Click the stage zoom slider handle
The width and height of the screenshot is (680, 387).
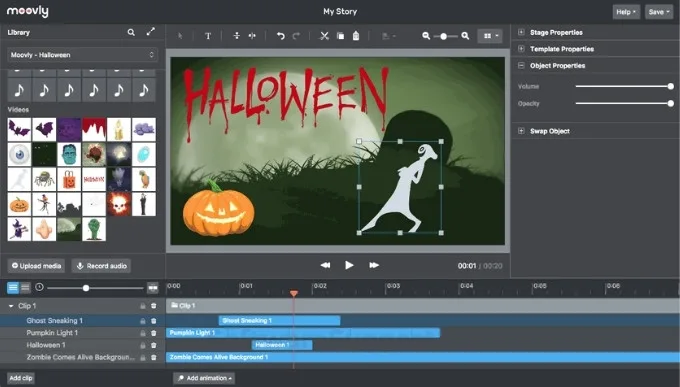point(443,36)
